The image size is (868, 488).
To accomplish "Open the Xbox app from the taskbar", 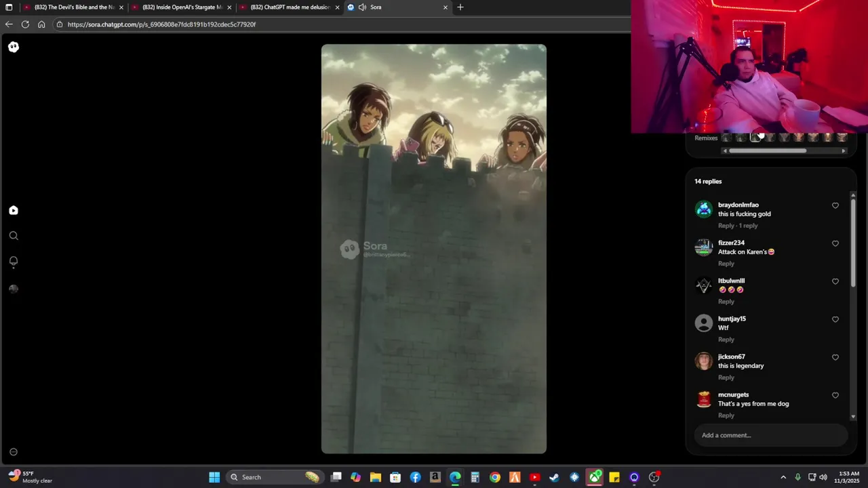I will coord(595,477).
